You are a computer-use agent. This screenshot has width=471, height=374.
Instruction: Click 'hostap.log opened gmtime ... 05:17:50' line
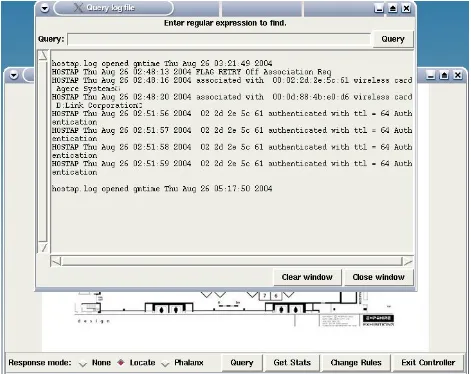click(162, 189)
